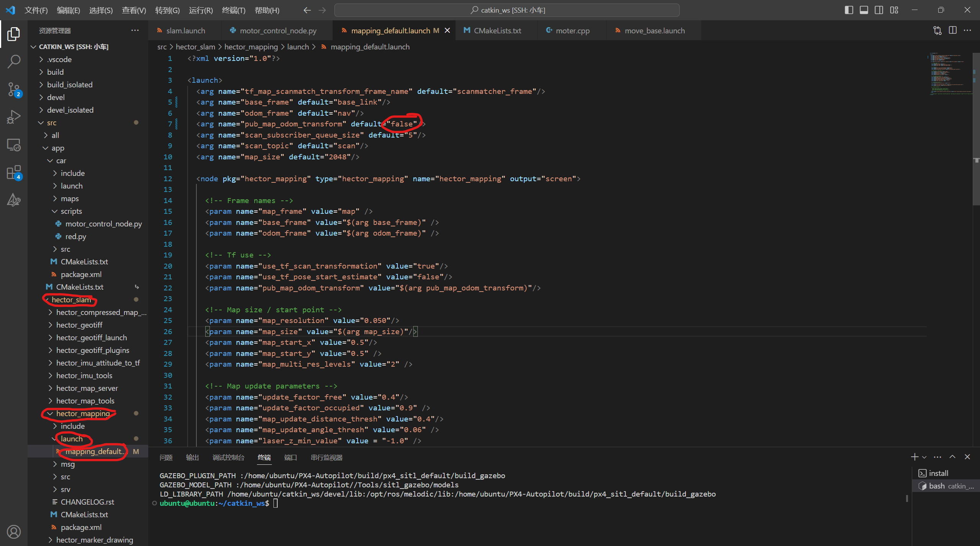Split the editor to the right
Screen dimensions: 980x546
click(952, 30)
